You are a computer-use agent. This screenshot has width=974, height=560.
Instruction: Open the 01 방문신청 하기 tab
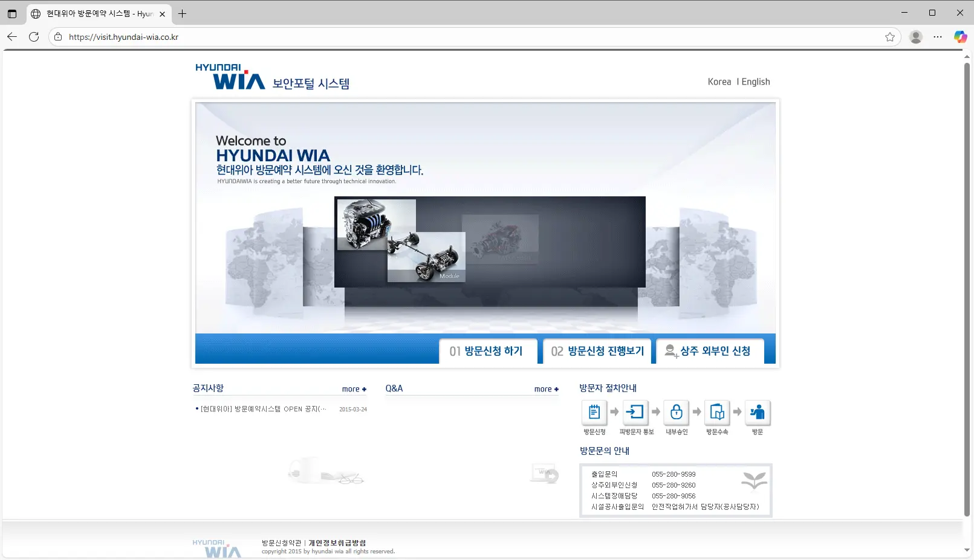487,351
